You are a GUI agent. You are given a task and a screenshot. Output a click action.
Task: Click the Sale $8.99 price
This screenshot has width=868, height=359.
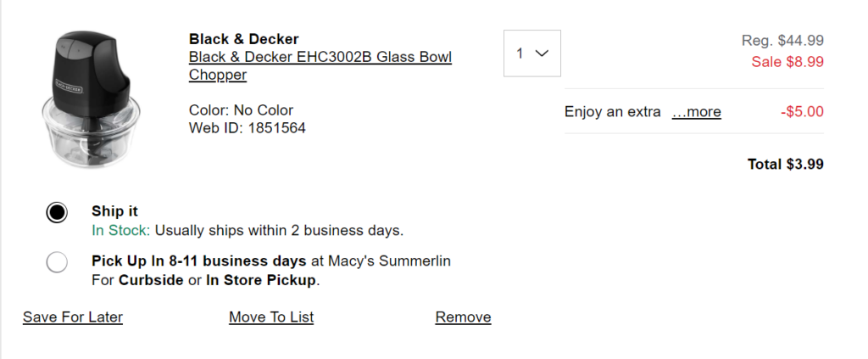pos(787,61)
